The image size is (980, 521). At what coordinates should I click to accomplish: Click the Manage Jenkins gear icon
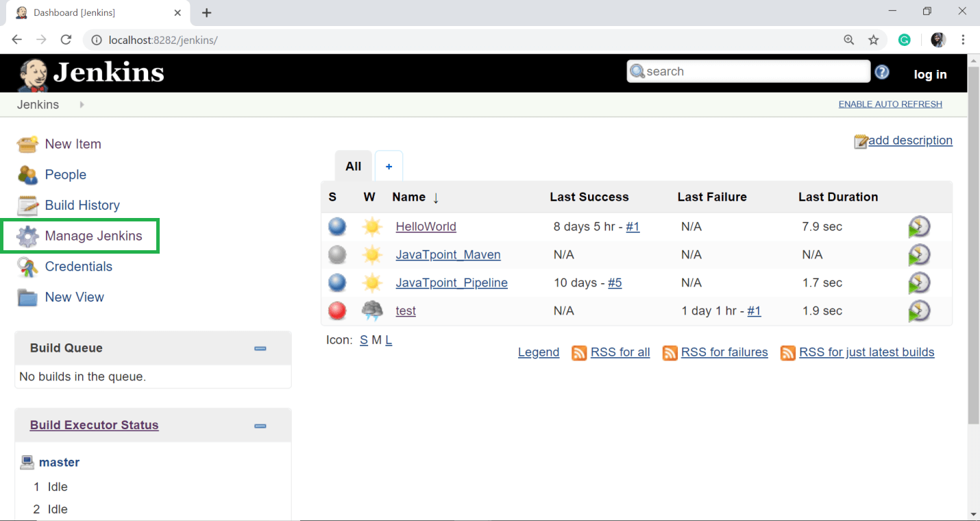pyautogui.click(x=27, y=236)
